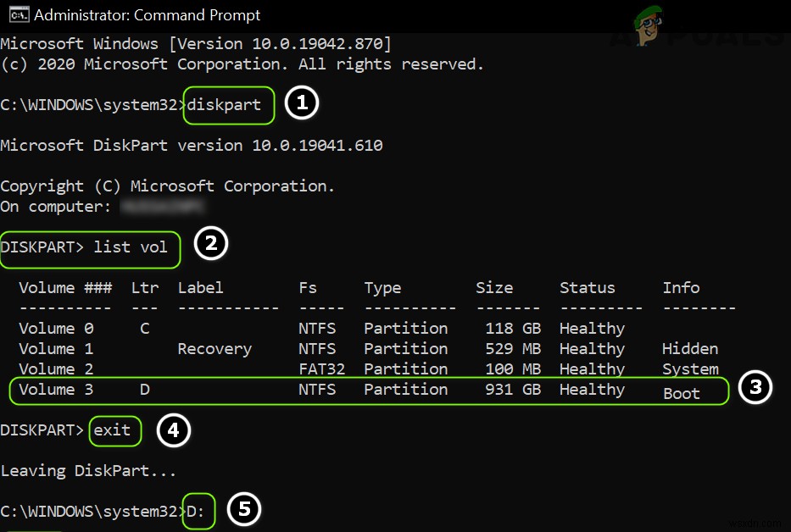This screenshot has width=791, height=532.
Task: Click the numbered callout 1
Action: pyautogui.click(x=301, y=102)
